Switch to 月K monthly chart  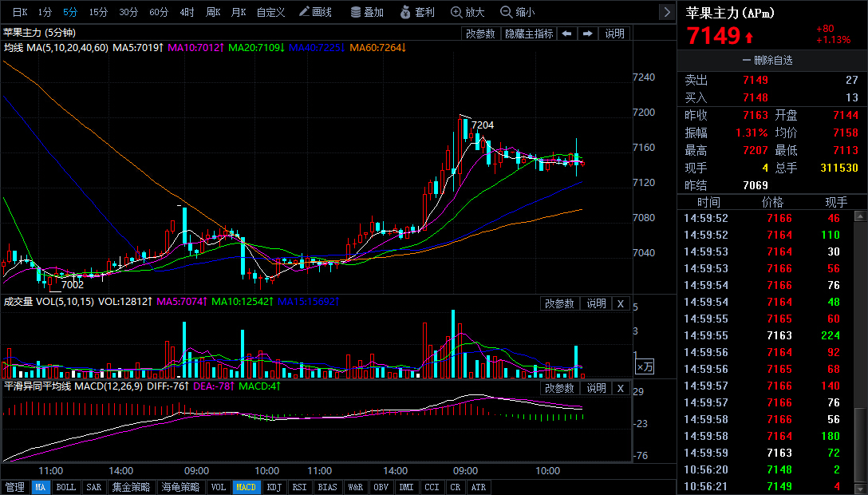tap(238, 12)
